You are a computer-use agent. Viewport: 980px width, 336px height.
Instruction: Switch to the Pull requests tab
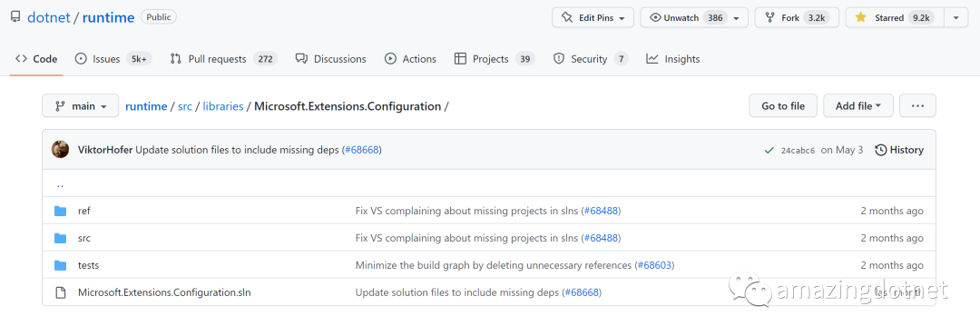point(223,59)
